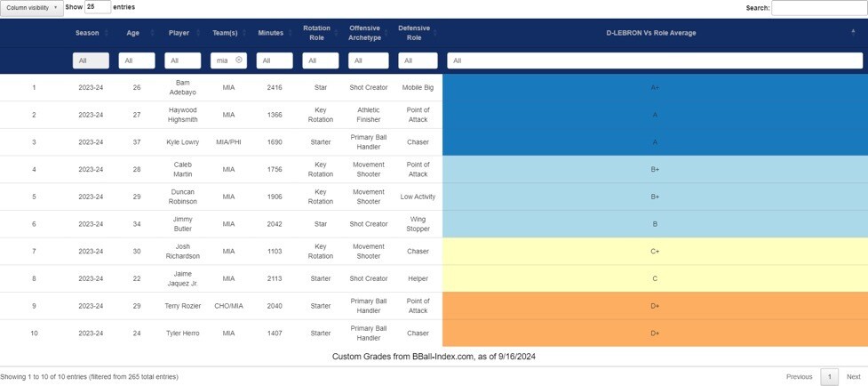Click the Player filter input box

[185, 60]
